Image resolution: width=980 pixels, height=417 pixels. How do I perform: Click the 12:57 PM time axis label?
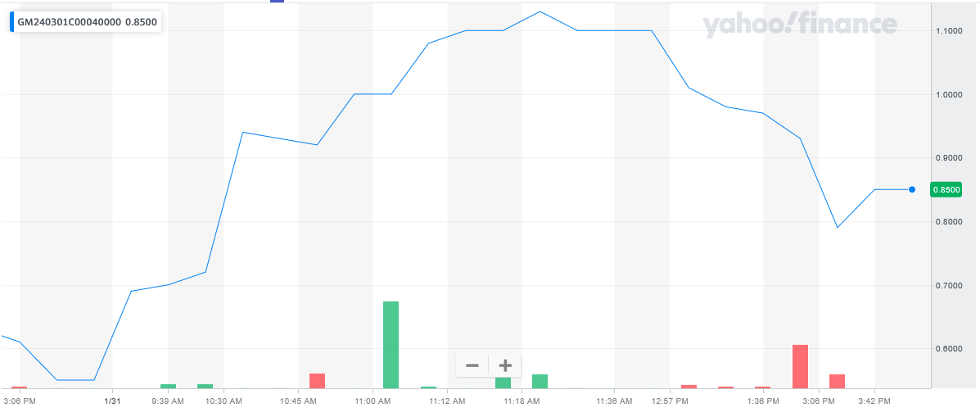tap(670, 401)
